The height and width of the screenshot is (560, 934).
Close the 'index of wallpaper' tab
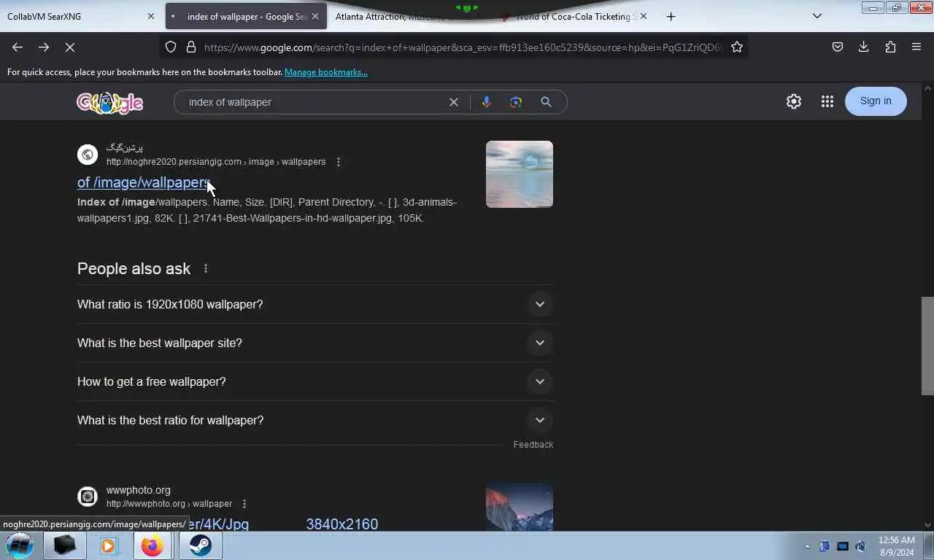coord(315,16)
